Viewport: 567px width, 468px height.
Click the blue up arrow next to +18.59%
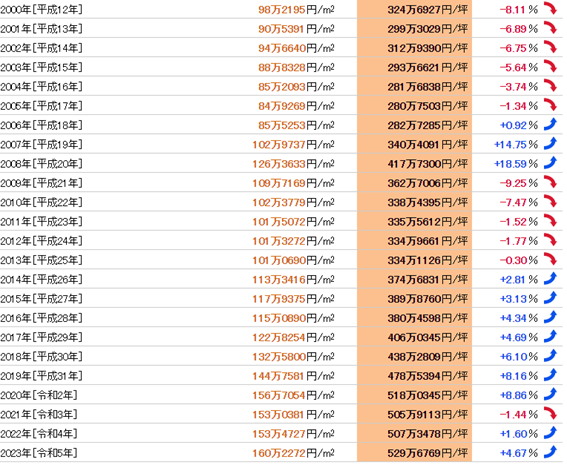click(x=550, y=163)
